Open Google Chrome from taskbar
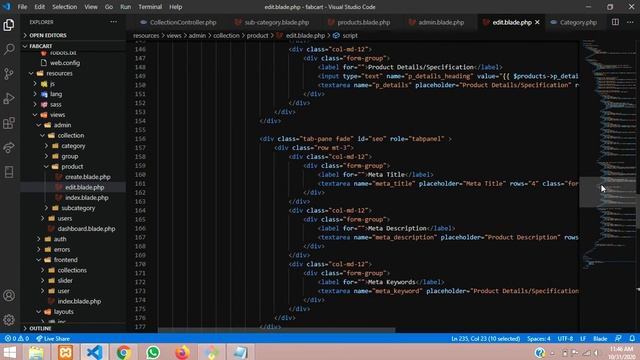 [x=124, y=352]
